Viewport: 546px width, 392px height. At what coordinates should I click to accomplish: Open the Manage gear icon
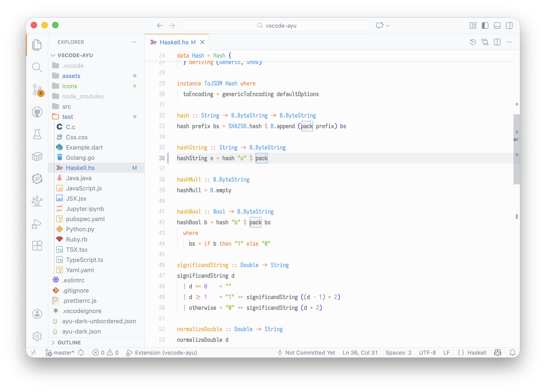tap(37, 336)
